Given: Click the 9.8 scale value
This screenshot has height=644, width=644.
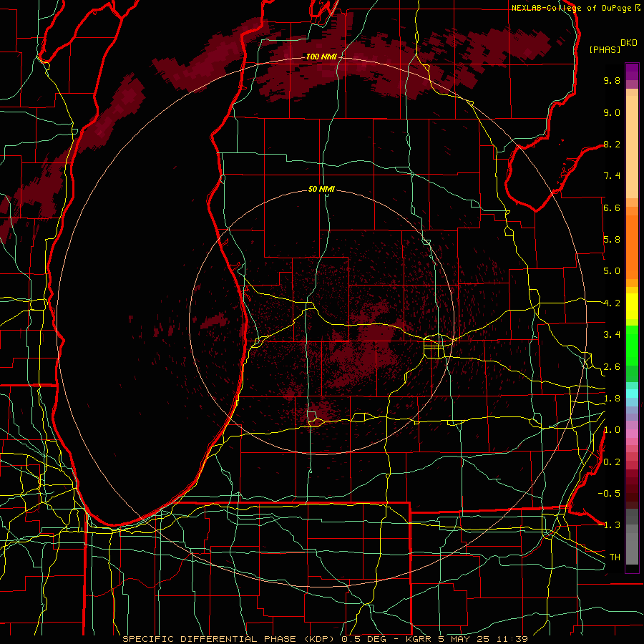Looking at the screenshot, I should pyautogui.click(x=612, y=80).
